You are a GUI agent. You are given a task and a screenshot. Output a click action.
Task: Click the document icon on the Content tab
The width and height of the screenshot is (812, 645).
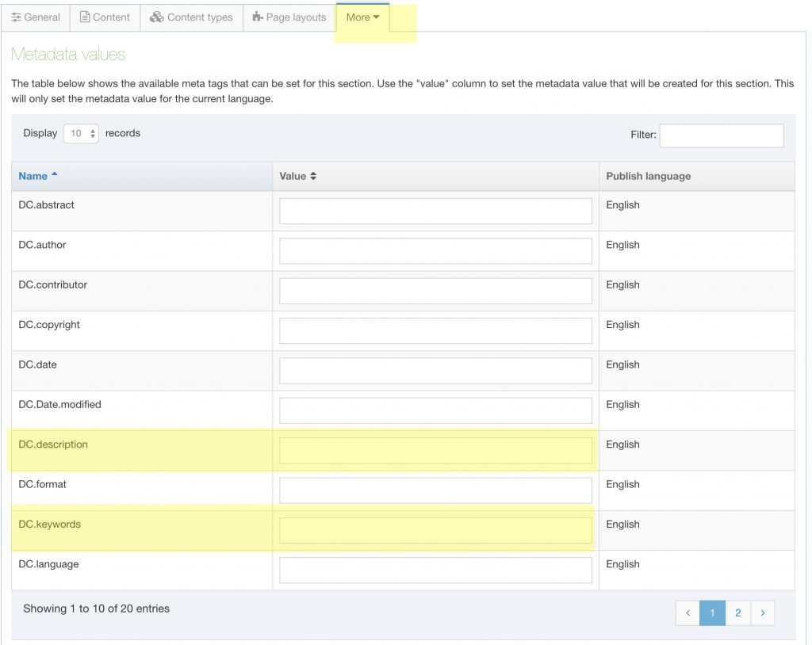(86, 17)
